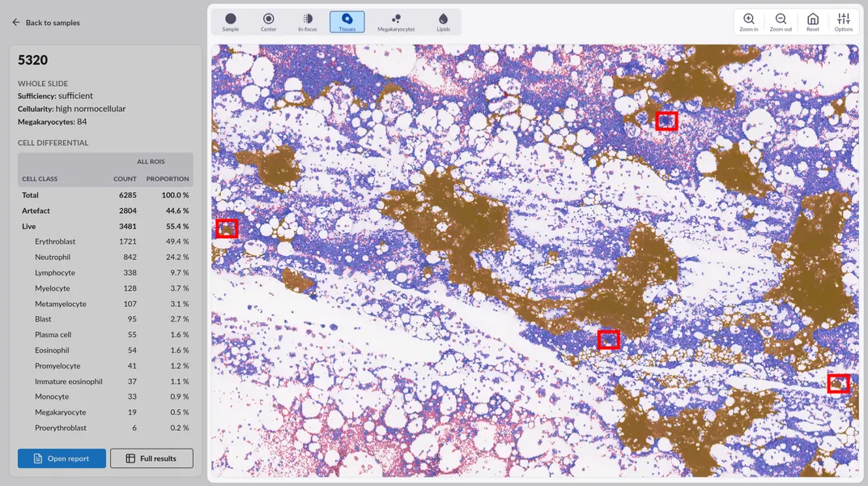
Task: Select the Erythroblast row in differential
Action: [105, 241]
